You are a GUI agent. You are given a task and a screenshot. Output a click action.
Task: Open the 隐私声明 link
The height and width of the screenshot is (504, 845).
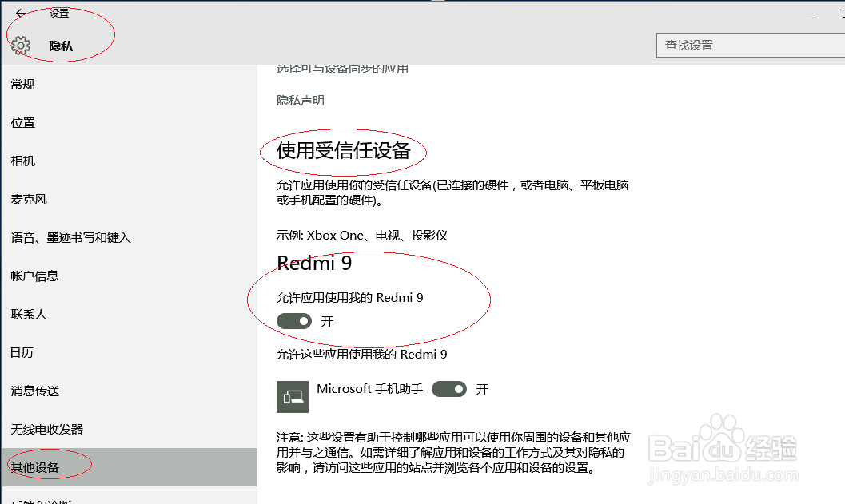click(300, 101)
